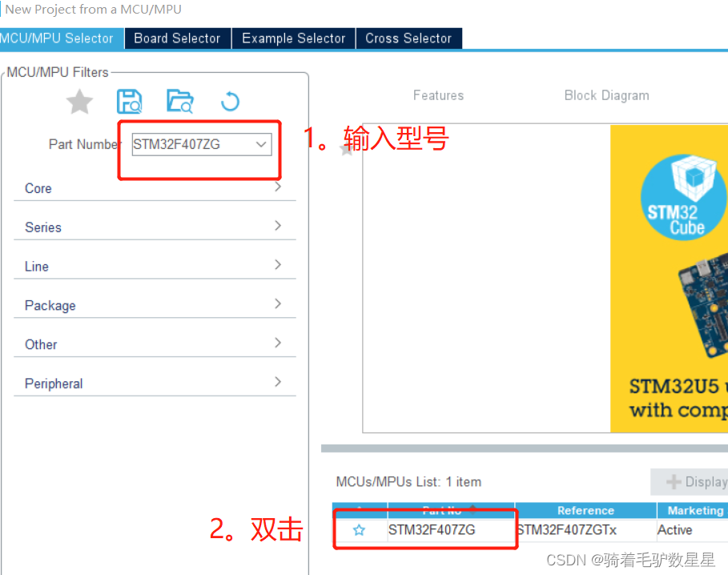The width and height of the screenshot is (728, 575).
Task: Switch to Cross Selector tab
Action: coord(408,38)
